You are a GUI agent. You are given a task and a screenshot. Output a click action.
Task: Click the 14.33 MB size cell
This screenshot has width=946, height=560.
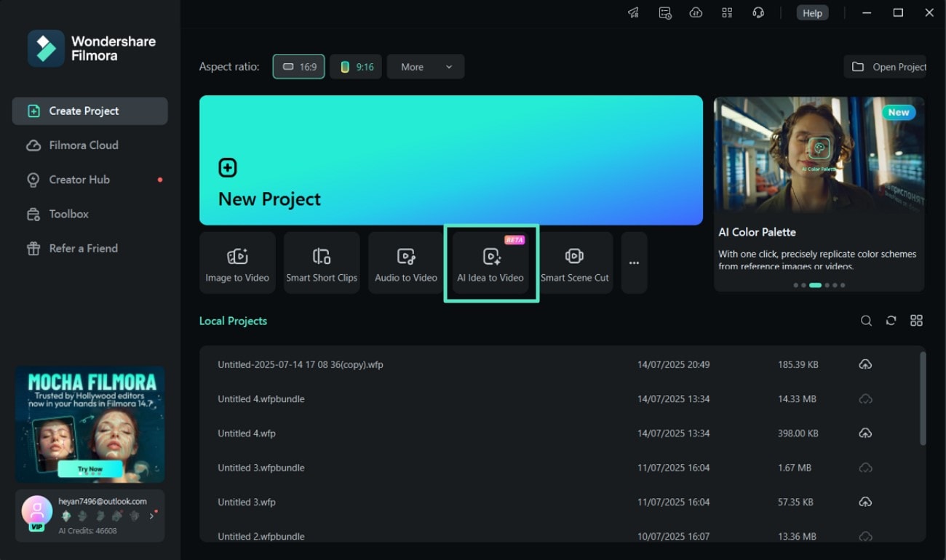coord(797,399)
